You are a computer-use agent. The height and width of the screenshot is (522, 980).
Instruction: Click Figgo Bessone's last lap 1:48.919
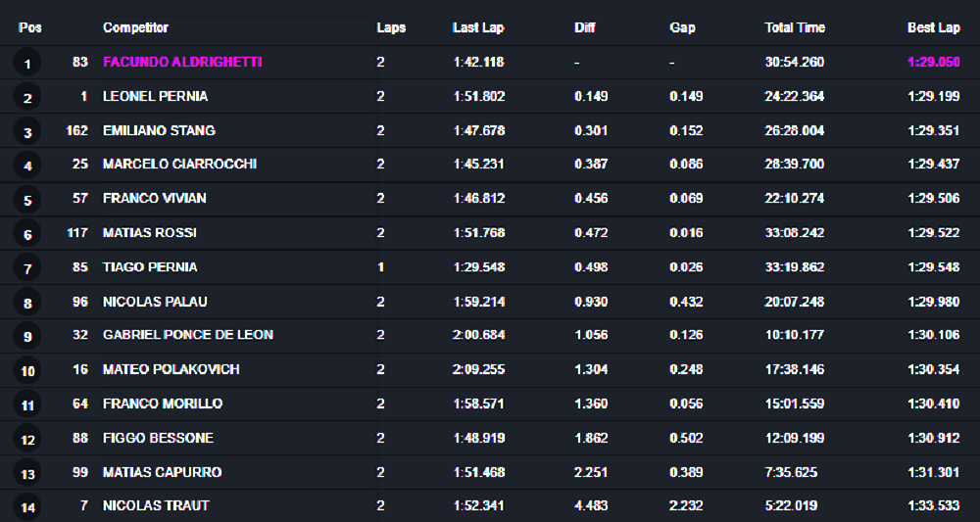pos(479,438)
